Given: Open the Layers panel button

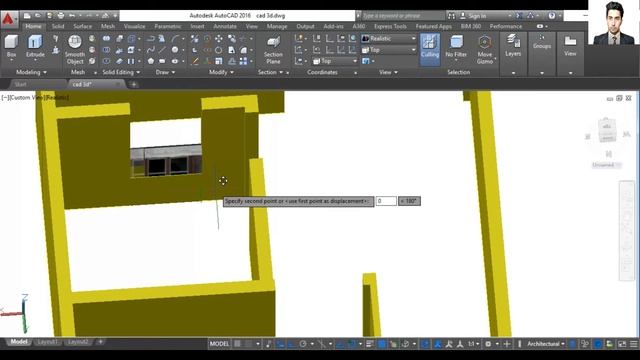Looking at the screenshot, I should [513, 46].
